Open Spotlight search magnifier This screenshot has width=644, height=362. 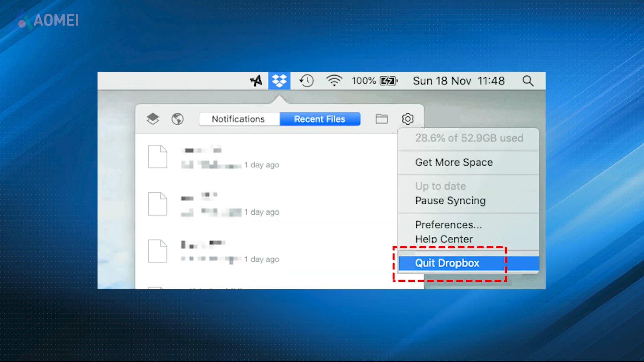[x=528, y=81]
